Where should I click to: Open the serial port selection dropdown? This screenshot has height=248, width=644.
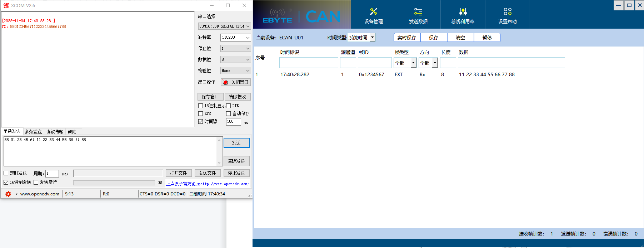pyautogui.click(x=225, y=26)
